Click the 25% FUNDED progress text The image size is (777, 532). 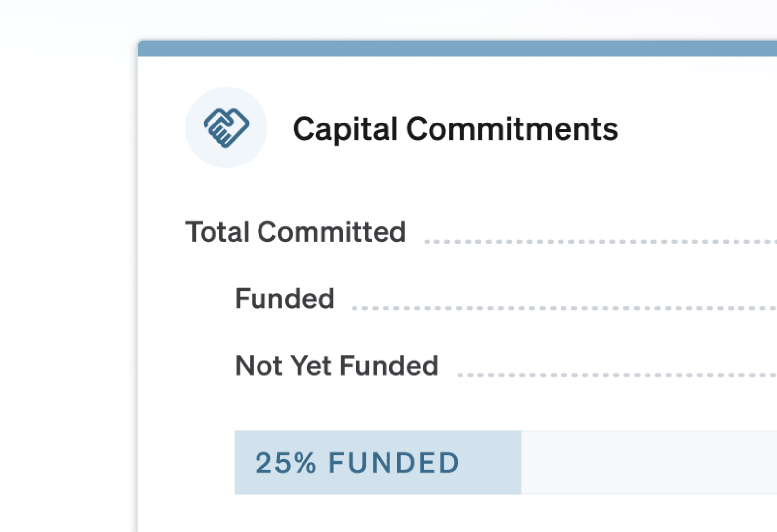point(357,463)
